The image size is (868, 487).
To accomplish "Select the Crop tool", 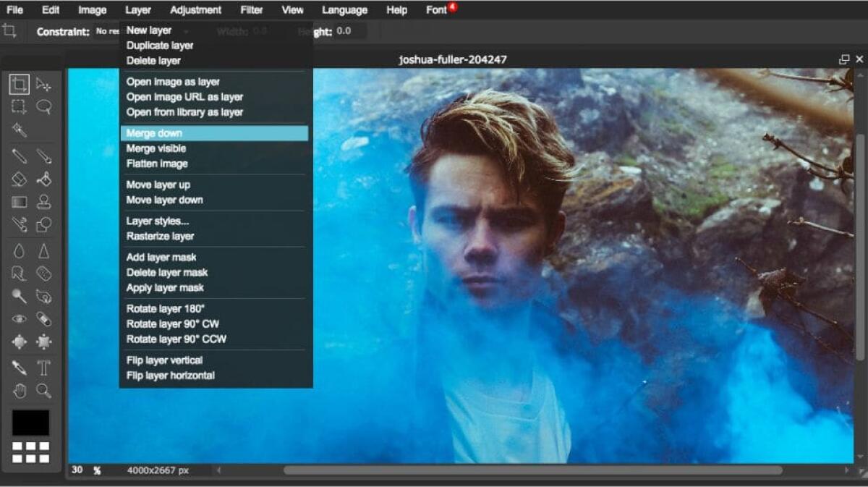I will pyautogui.click(x=20, y=85).
